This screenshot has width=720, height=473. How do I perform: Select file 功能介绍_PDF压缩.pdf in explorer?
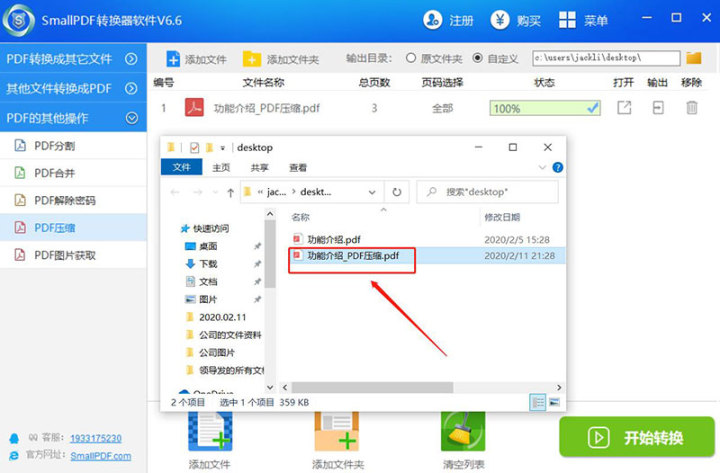pos(353,256)
